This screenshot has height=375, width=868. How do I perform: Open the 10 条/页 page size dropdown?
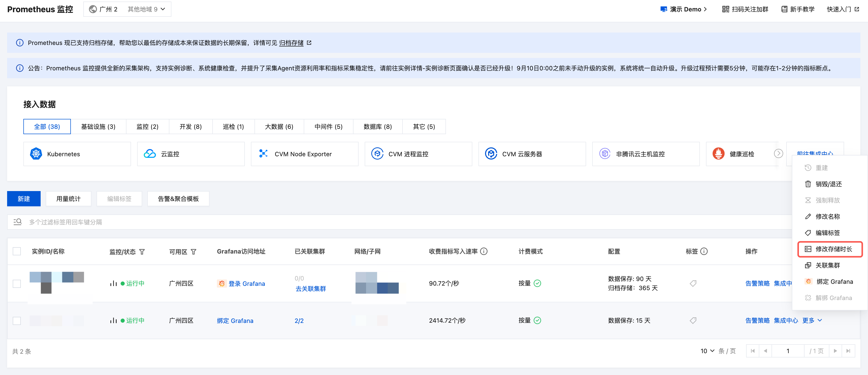(707, 351)
